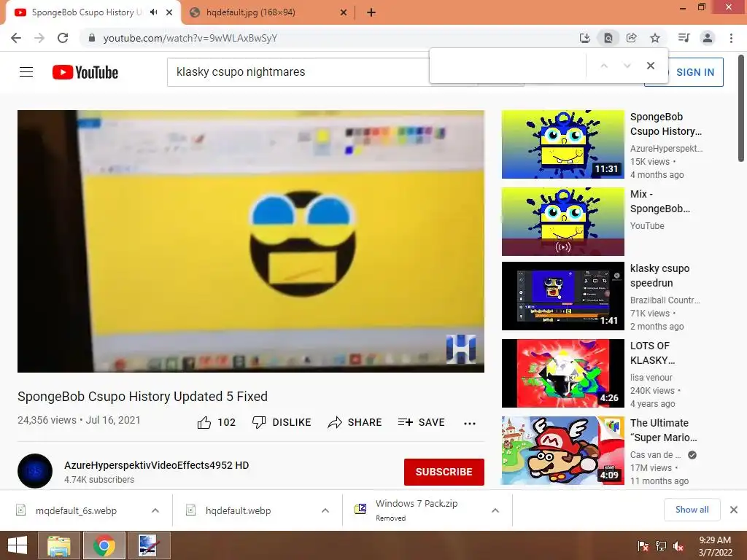Open a new browser tab

371,12
